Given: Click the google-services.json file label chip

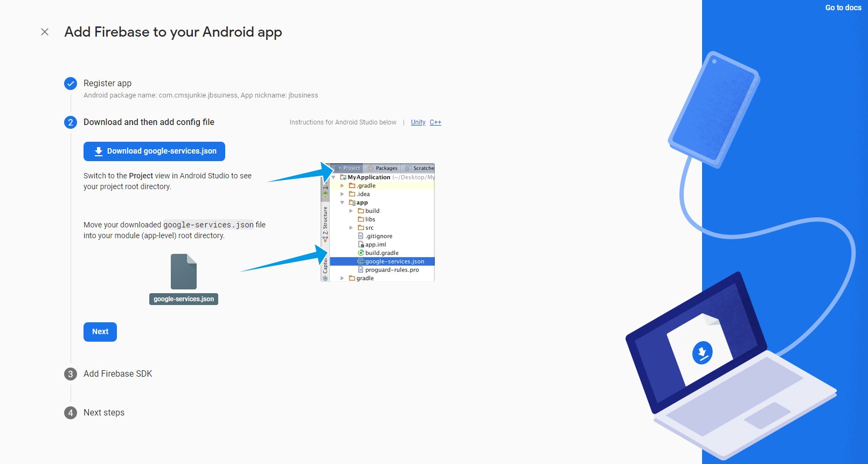Looking at the screenshot, I should point(184,299).
